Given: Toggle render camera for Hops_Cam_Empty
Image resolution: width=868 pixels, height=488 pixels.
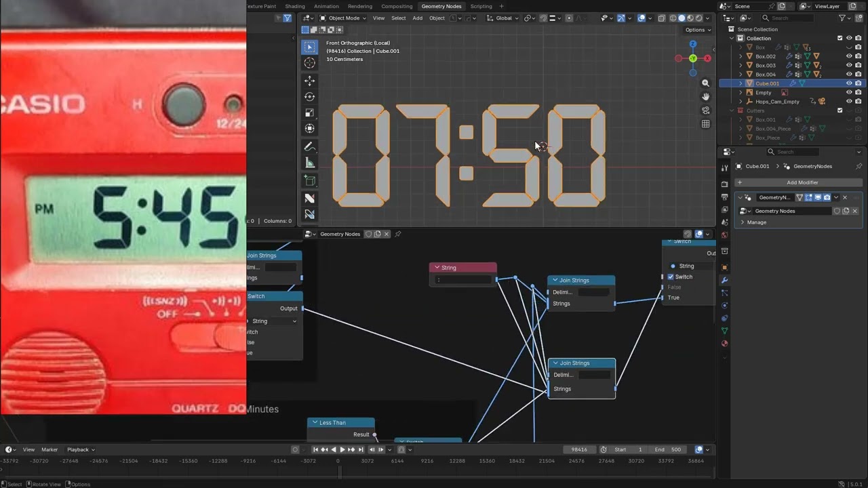Looking at the screenshot, I should coord(859,102).
